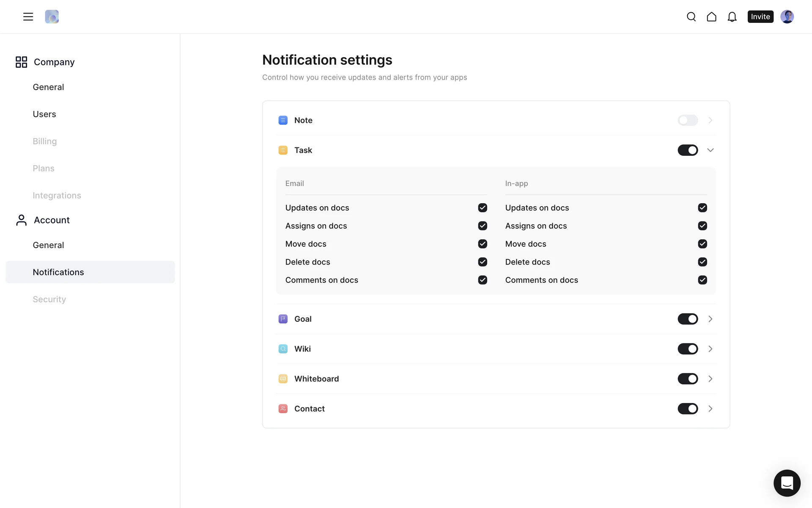This screenshot has width=812, height=508.
Task: Select Security in Account sidebar
Action: (49, 299)
